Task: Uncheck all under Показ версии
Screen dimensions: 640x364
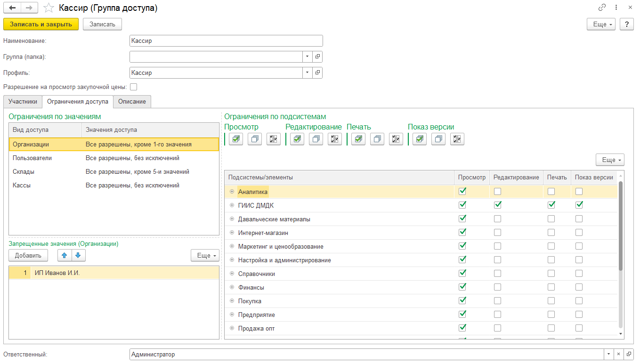Action: (x=438, y=139)
